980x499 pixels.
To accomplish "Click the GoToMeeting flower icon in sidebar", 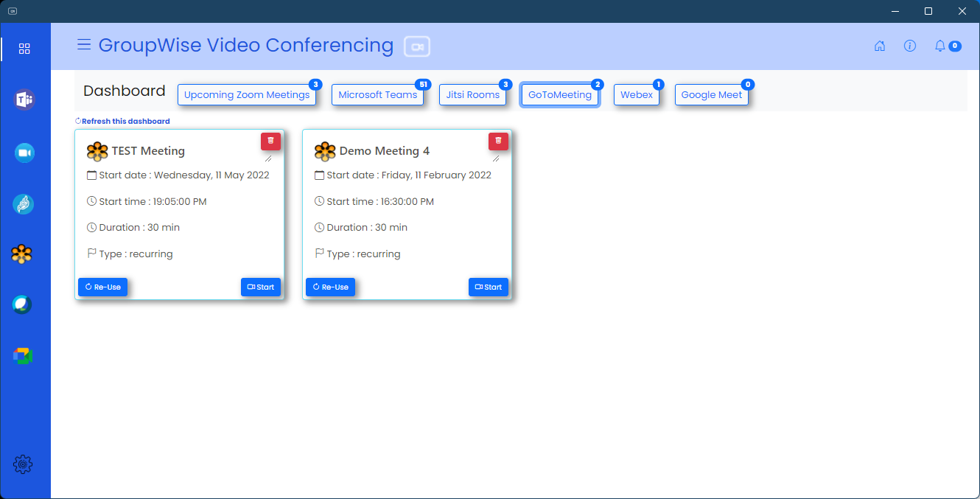I will click(x=22, y=254).
